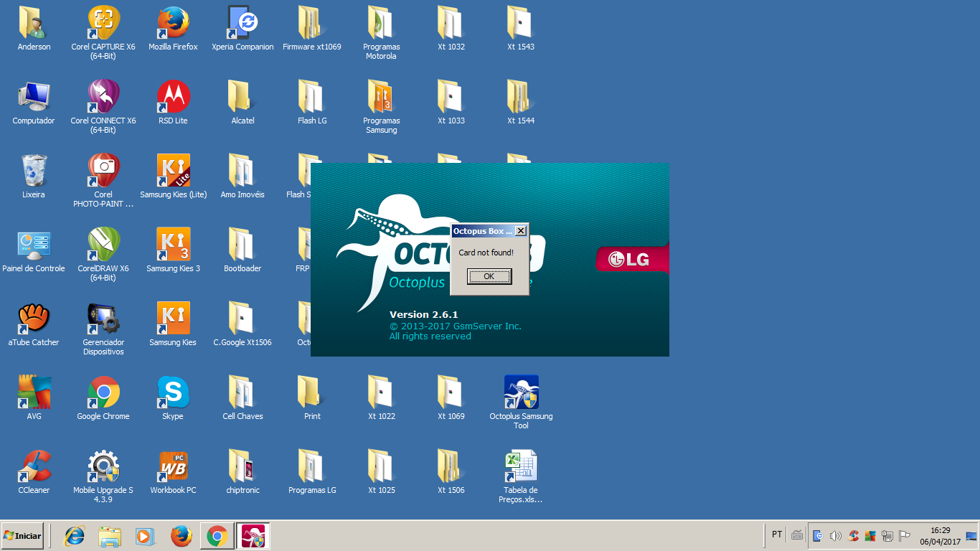Select the Flash LG folder
This screenshot has width=980, height=551.
(x=312, y=103)
